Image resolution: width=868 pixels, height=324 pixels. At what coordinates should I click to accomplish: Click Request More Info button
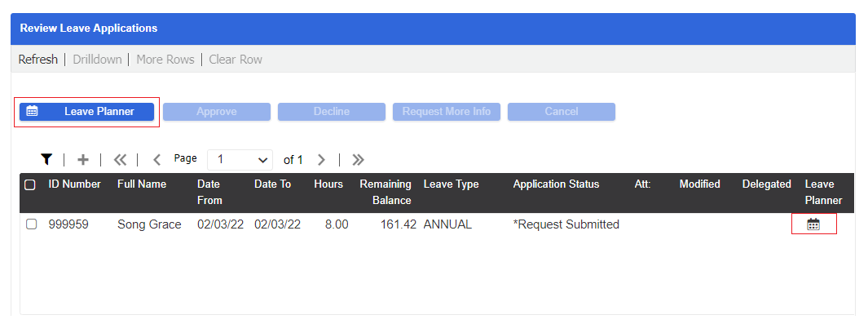pos(447,111)
